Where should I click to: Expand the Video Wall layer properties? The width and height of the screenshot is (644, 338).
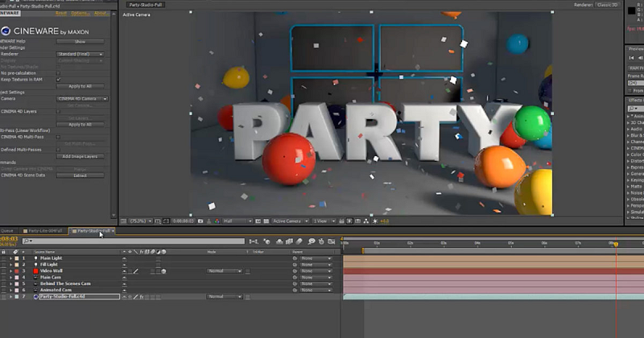(11, 271)
